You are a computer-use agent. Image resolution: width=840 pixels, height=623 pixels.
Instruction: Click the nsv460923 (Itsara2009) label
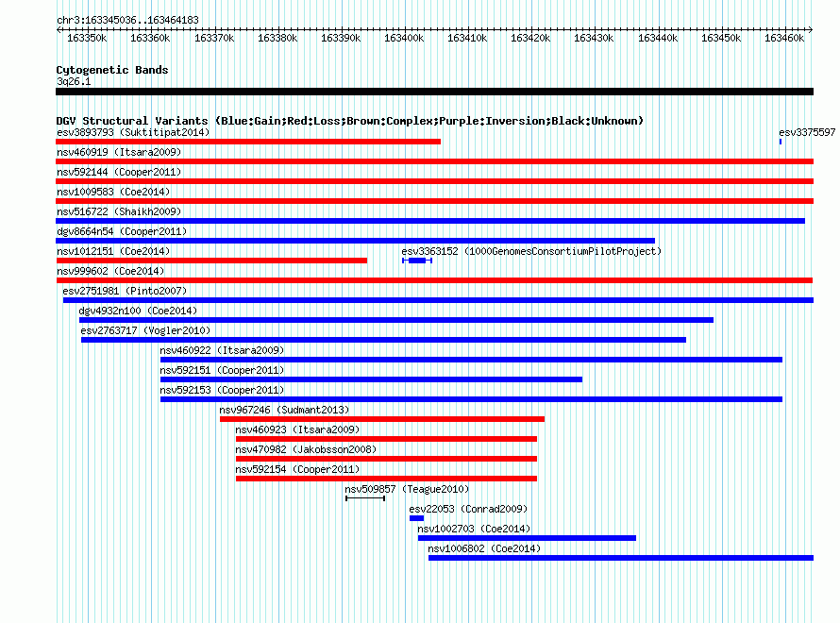[x=297, y=429]
